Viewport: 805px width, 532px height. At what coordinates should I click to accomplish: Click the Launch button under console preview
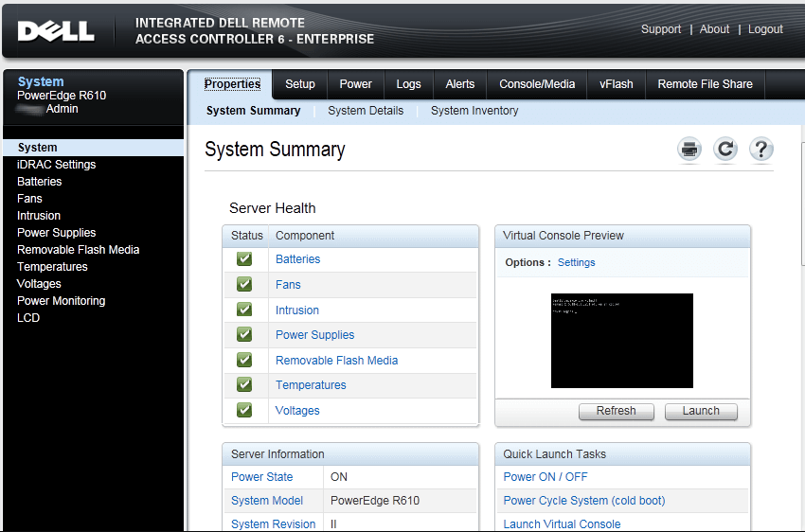click(x=701, y=412)
